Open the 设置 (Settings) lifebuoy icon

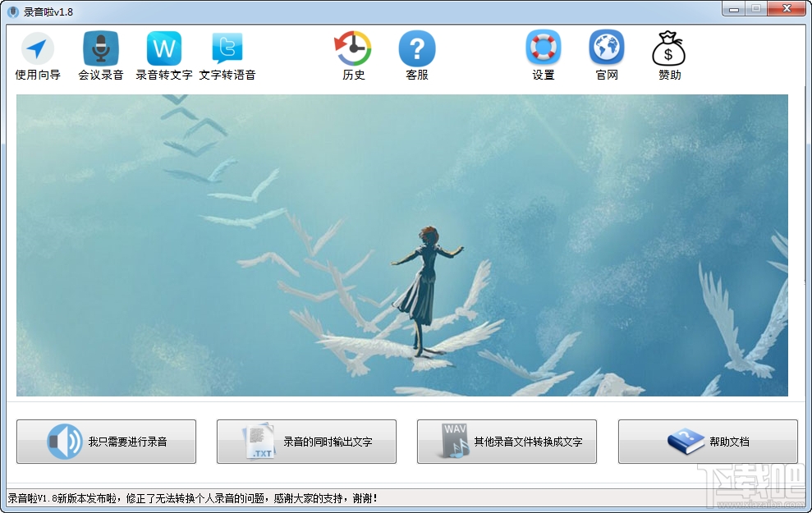[542, 53]
